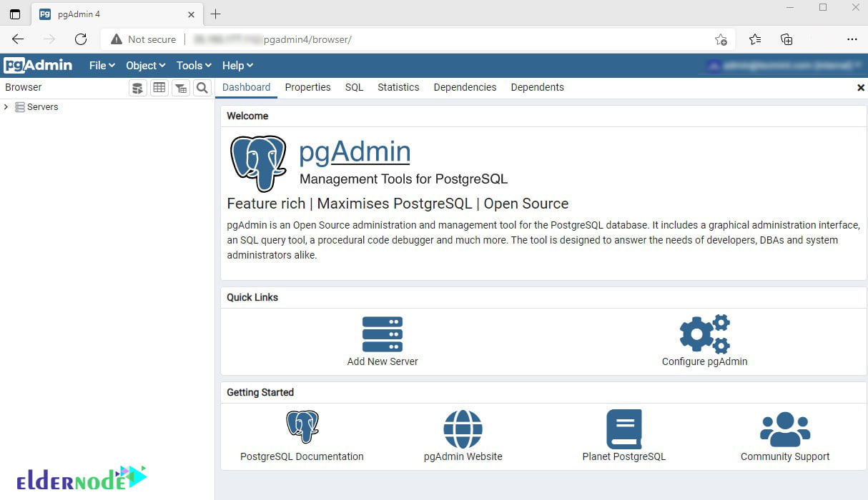Click the Add New Server icon
Screen dimensions: 868x500
(x=383, y=334)
